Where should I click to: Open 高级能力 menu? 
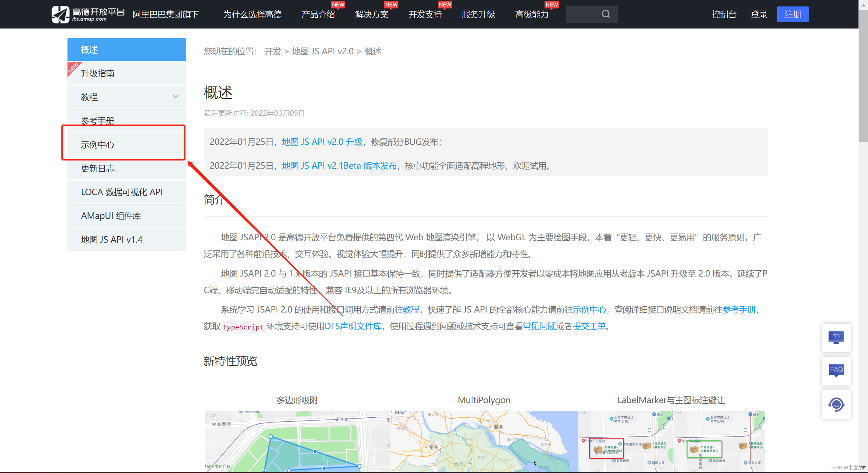(x=532, y=14)
